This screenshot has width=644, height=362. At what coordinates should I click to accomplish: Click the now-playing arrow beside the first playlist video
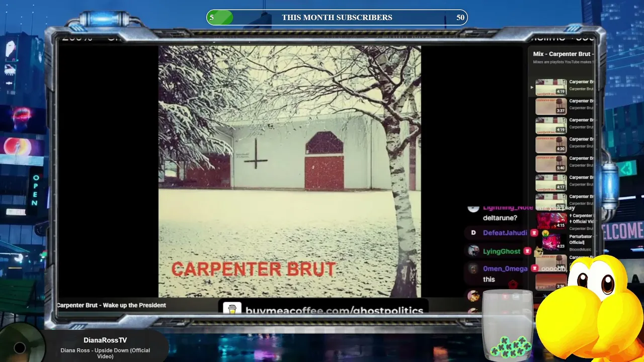coord(532,87)
